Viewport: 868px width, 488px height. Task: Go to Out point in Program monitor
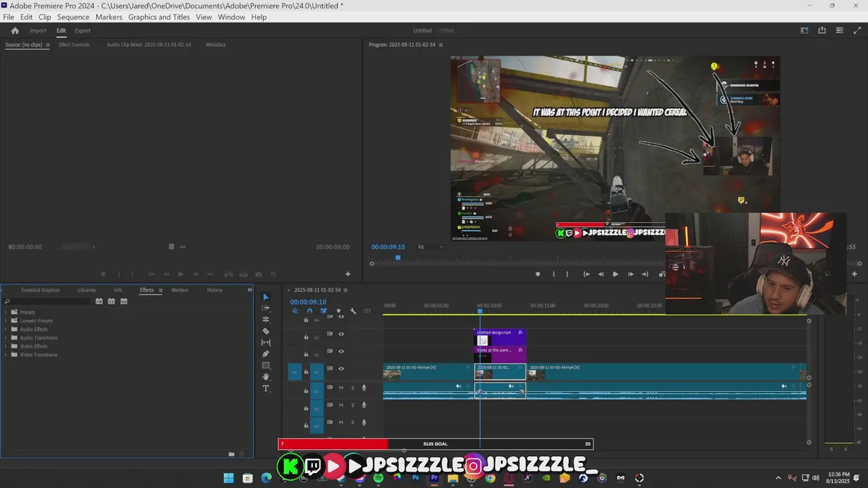(x=645, y=274)
